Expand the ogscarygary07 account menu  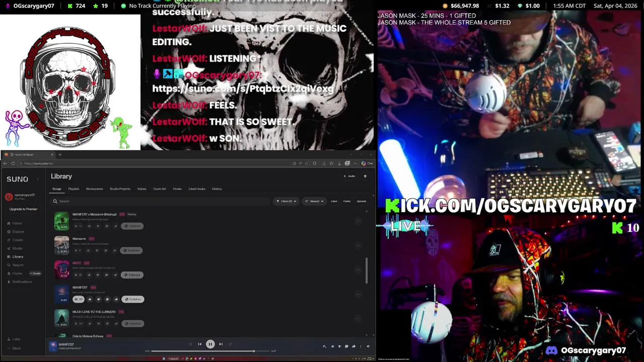22,197
